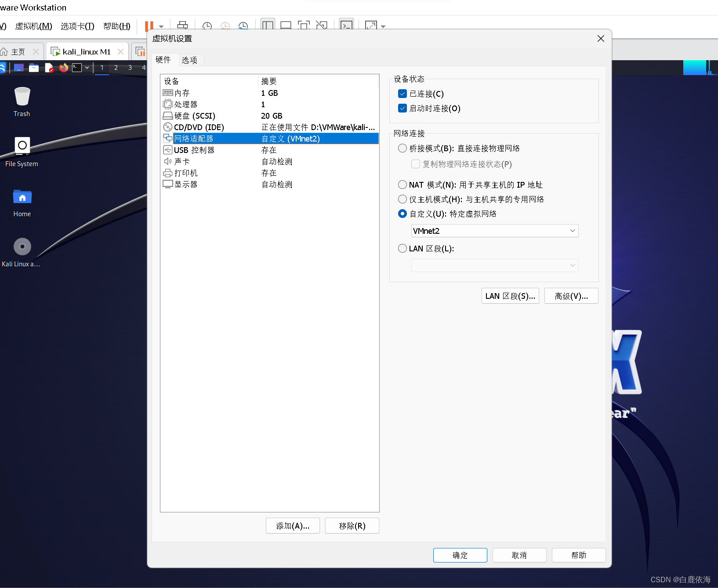
Task: Confirm settings with the 确定 button
Action: point(460,555)
